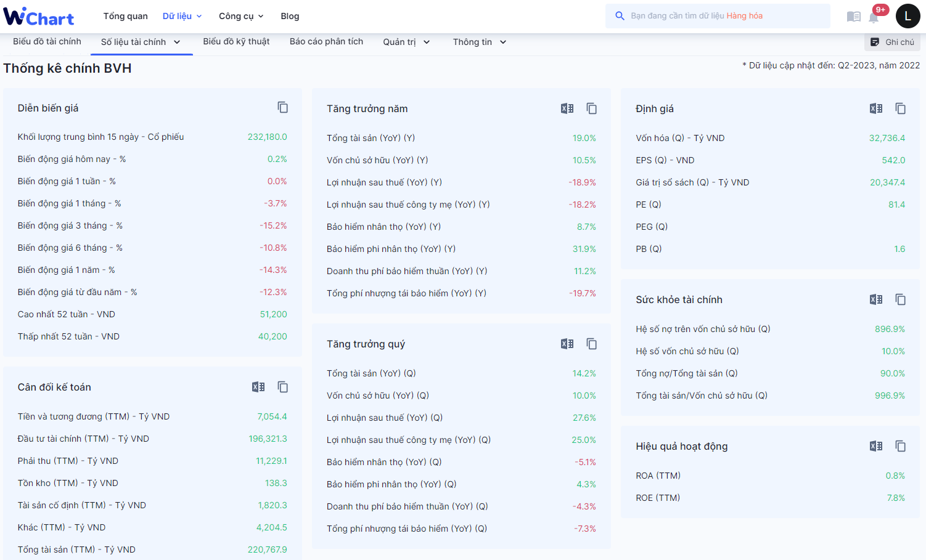The height and width of the screenshot is (560, 926).
Task: Copy the Tăng trưởng năm panel
Action: (592, 108)
